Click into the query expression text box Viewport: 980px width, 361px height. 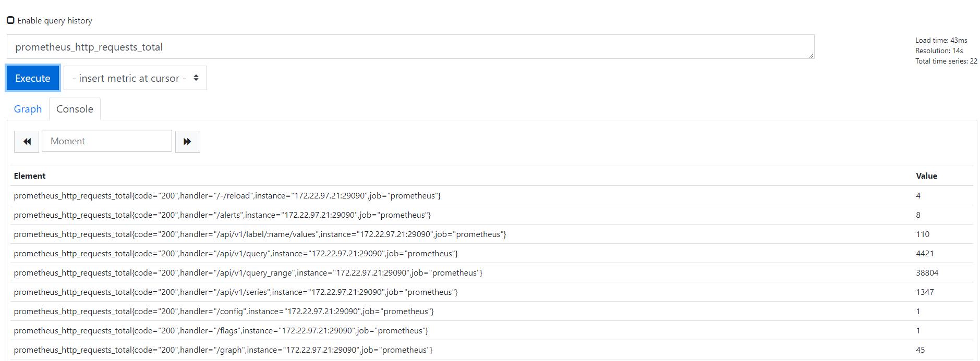tap(410, 47)
